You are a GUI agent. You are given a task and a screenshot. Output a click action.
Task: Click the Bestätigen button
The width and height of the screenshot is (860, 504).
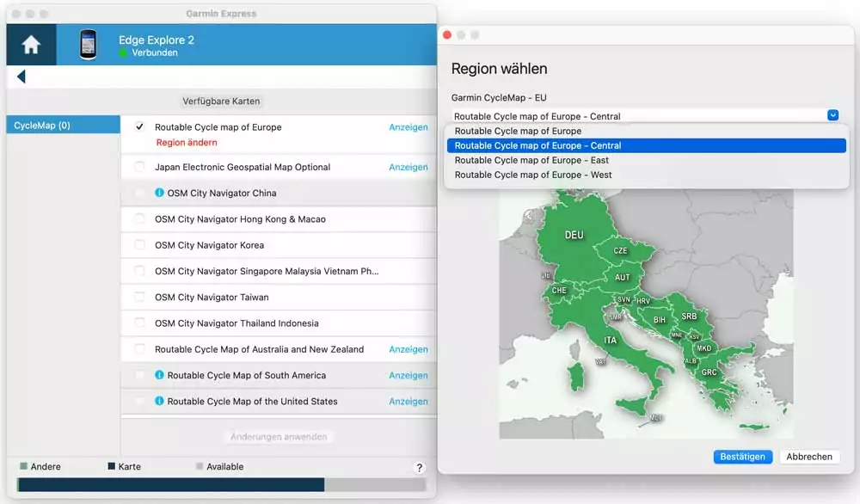coord(743,457)
